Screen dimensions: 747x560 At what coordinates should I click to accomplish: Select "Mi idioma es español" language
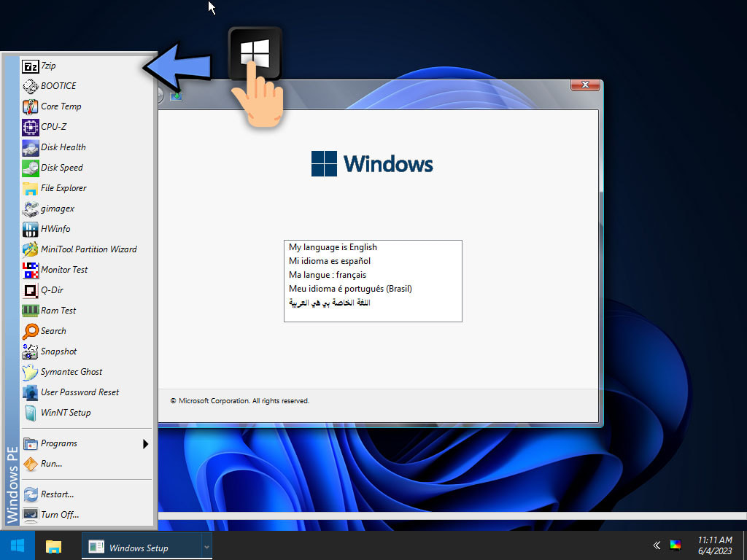(x=330, y=261)
